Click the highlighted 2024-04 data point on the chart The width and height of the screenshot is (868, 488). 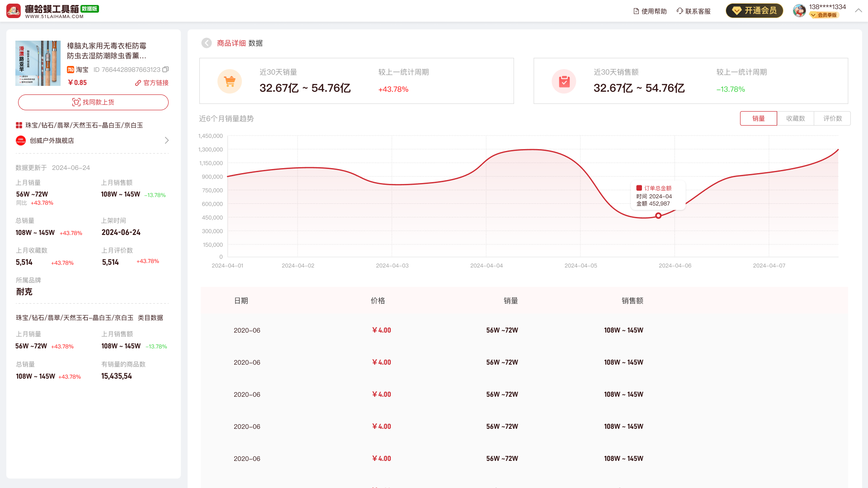(659, 216)
